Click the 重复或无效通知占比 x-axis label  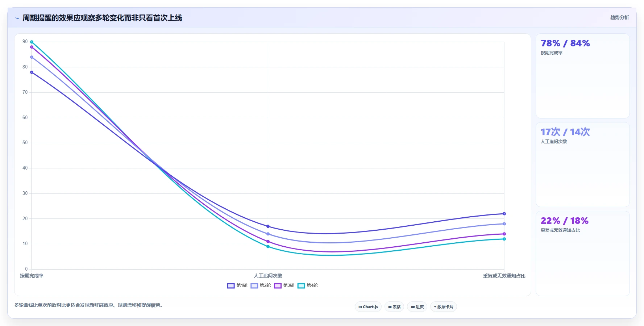(x=504, y=276)
